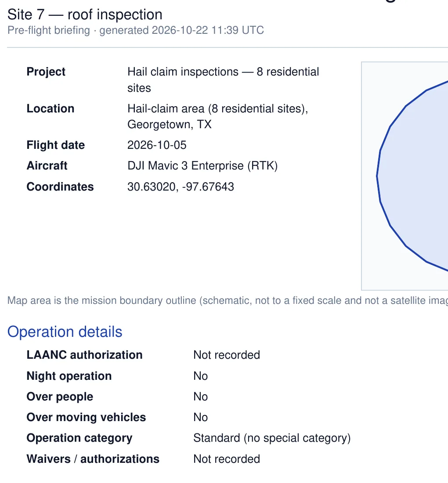Select Waivers / authorizations 'Not recorded' value
448x483 pixels.
point(227,459)
